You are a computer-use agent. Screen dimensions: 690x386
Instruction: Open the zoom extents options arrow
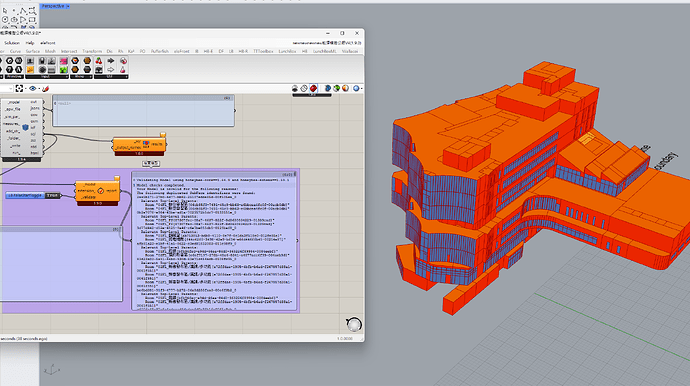coord(26,88)
